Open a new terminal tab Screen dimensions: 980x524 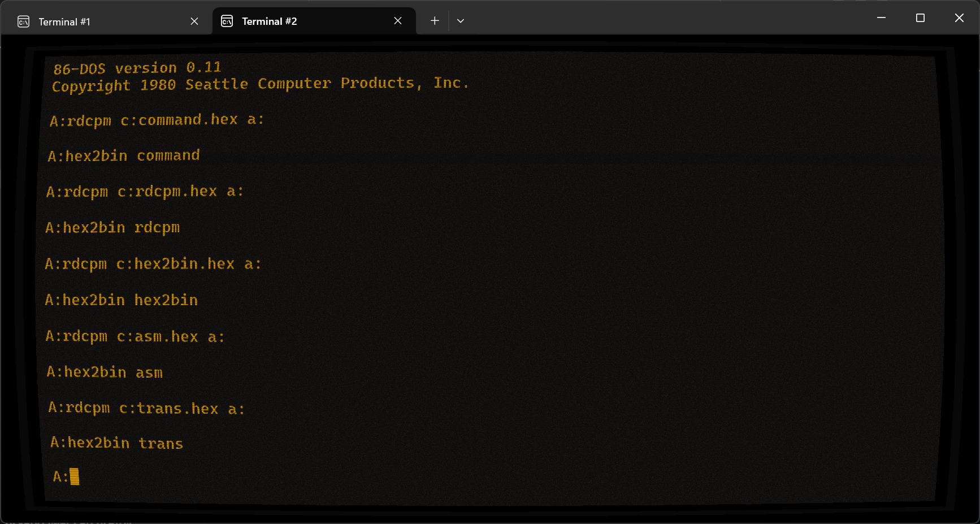435,21
